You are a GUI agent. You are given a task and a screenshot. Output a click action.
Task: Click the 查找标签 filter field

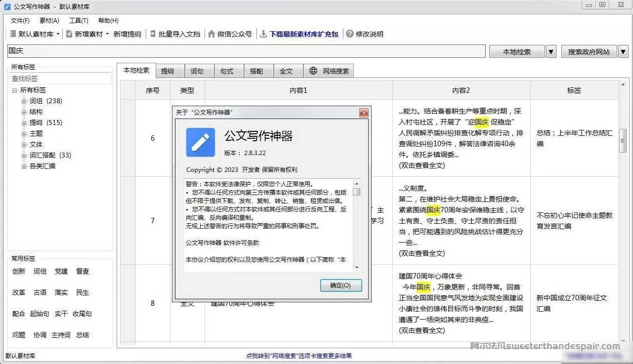(x=60, y=79)
